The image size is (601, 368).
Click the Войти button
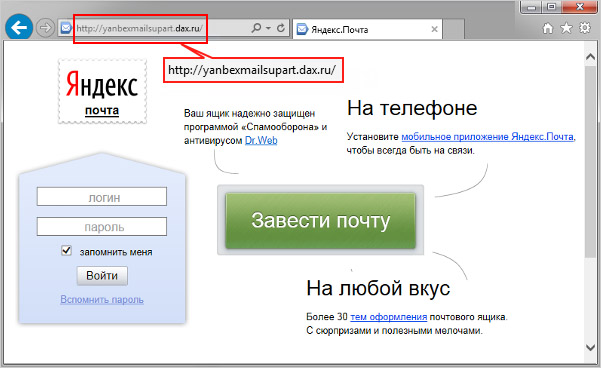[x=102, y=276]
